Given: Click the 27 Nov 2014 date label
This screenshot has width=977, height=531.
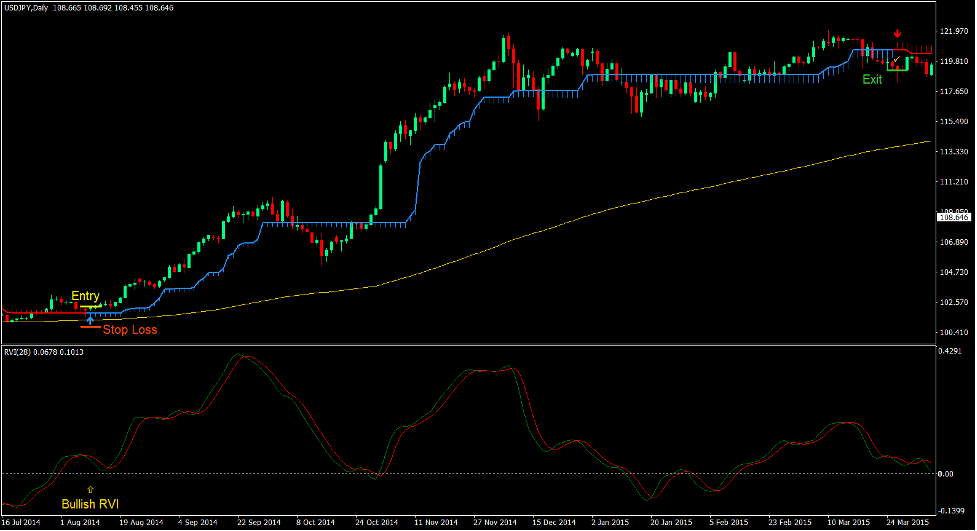Looking at the screenshot, I should coord(494,522).
